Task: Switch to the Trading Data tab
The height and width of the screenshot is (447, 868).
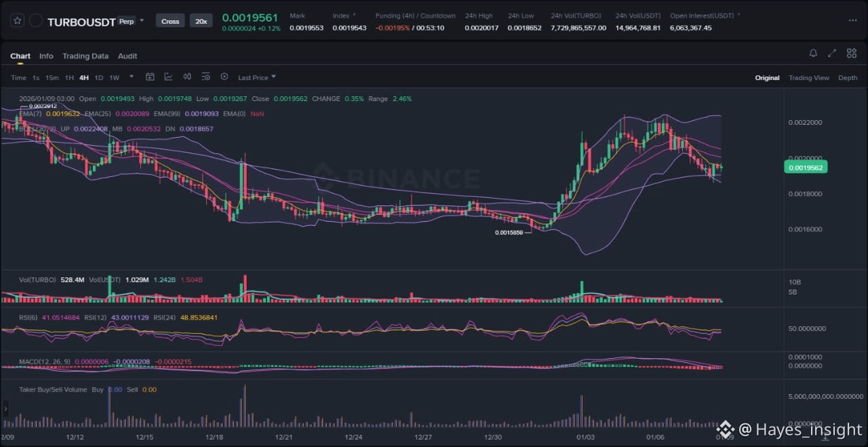Action: [x=85, y=56]
